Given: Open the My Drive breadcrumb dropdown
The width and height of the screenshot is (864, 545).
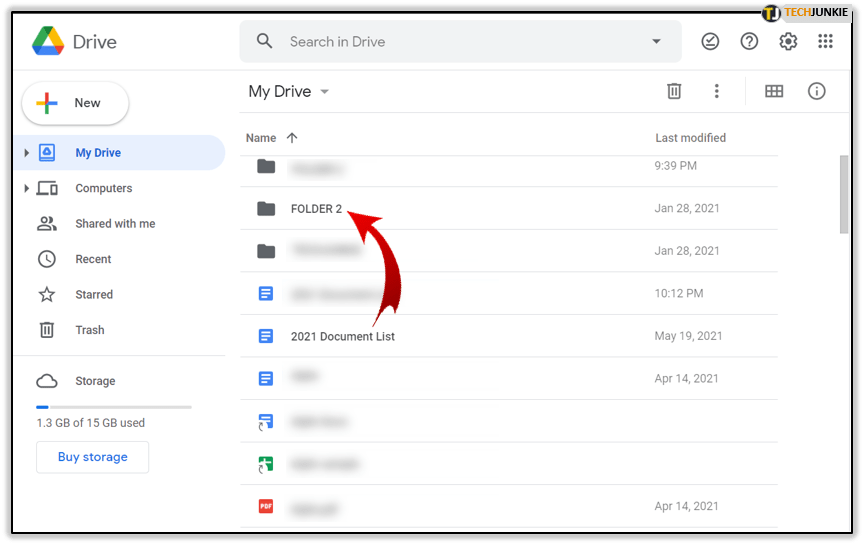Looking at the screenshot, I should tap(324, 92).
